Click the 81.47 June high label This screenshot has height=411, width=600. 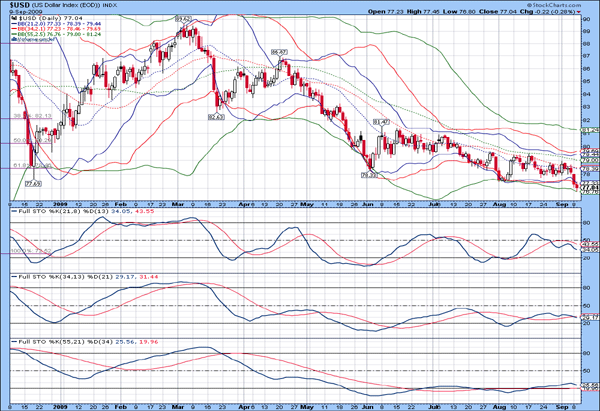(x=380, y=121)
